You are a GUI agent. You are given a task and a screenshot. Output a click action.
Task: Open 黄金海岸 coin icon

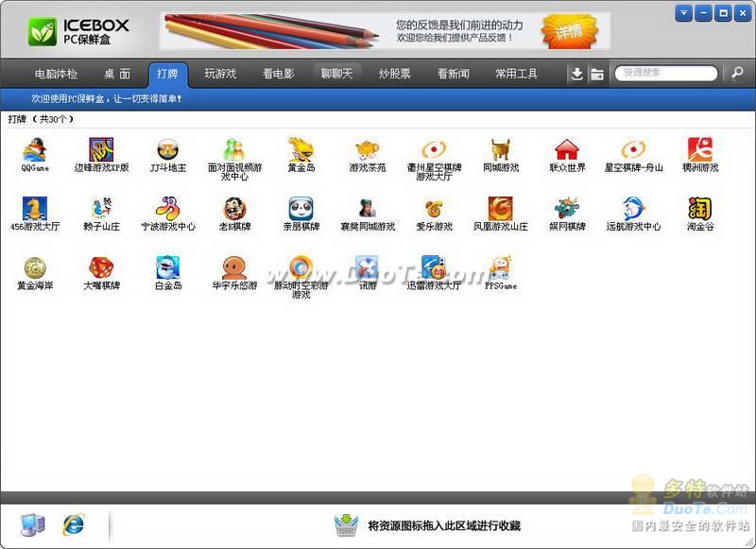coord(35,267)
